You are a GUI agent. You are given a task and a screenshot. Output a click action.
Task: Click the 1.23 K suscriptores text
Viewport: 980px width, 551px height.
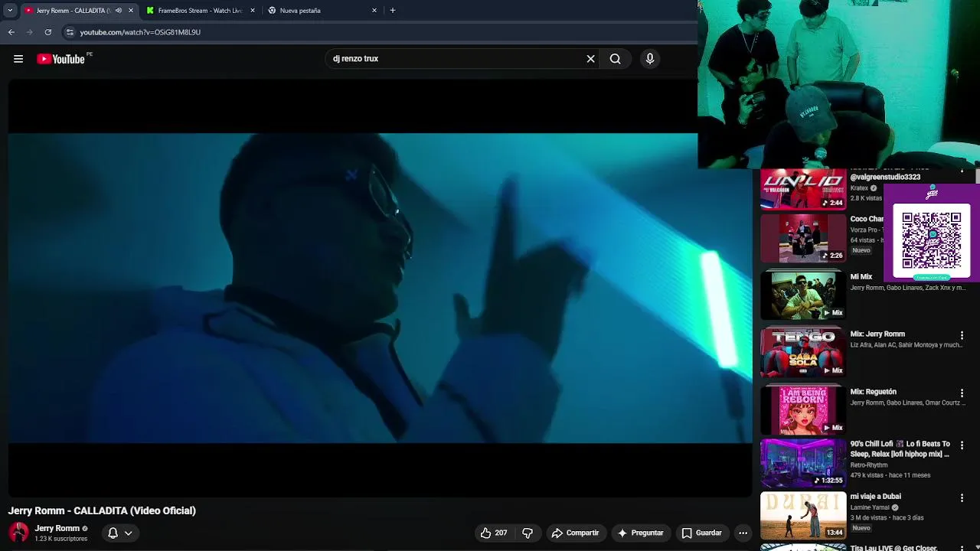[60, 539]
